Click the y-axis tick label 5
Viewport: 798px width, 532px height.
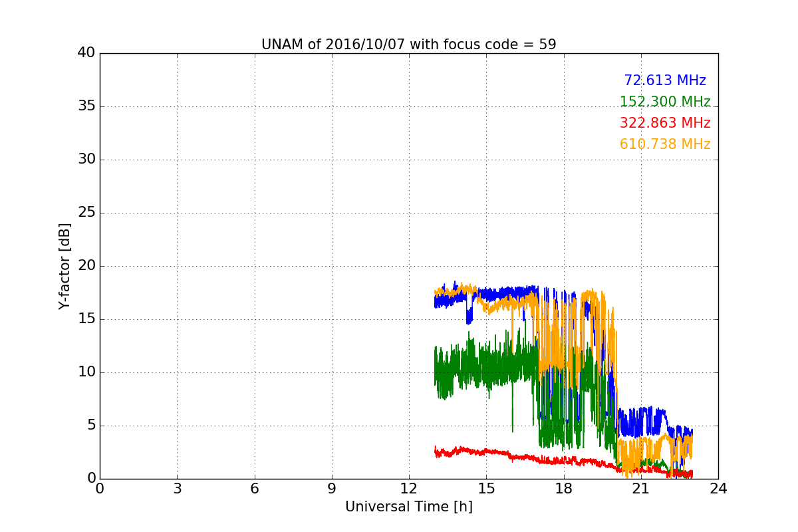[90, 426]
